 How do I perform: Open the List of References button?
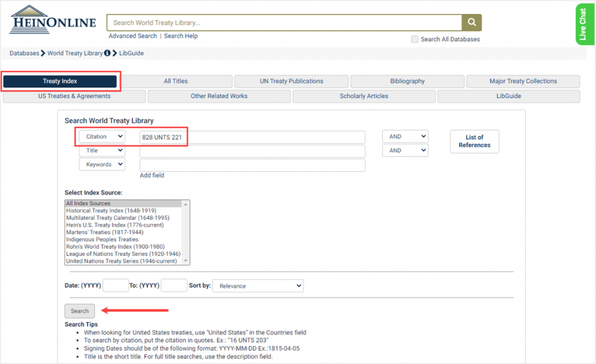(x=474, y=141)
